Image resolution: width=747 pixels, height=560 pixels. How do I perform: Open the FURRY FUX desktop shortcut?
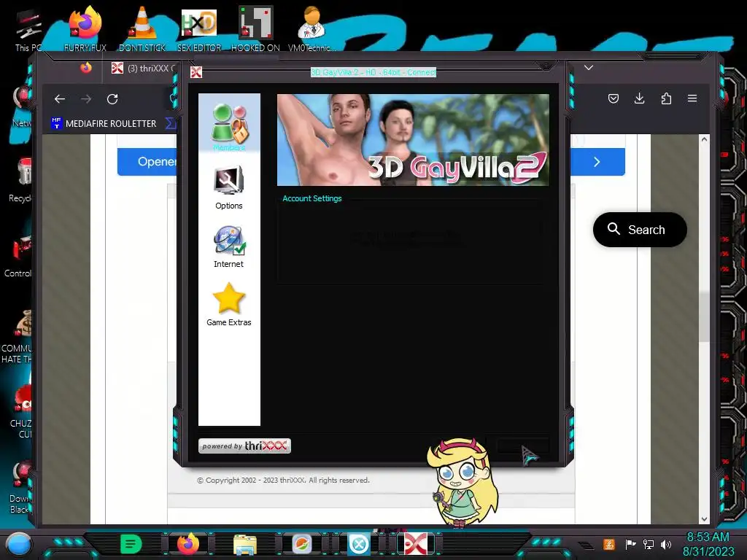point(85,28)
